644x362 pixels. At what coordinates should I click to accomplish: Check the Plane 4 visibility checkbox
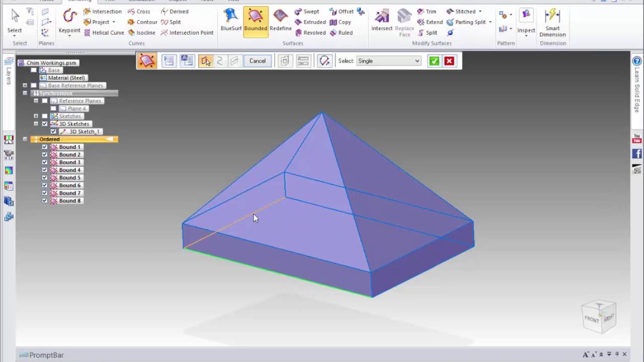click(53, 109)
